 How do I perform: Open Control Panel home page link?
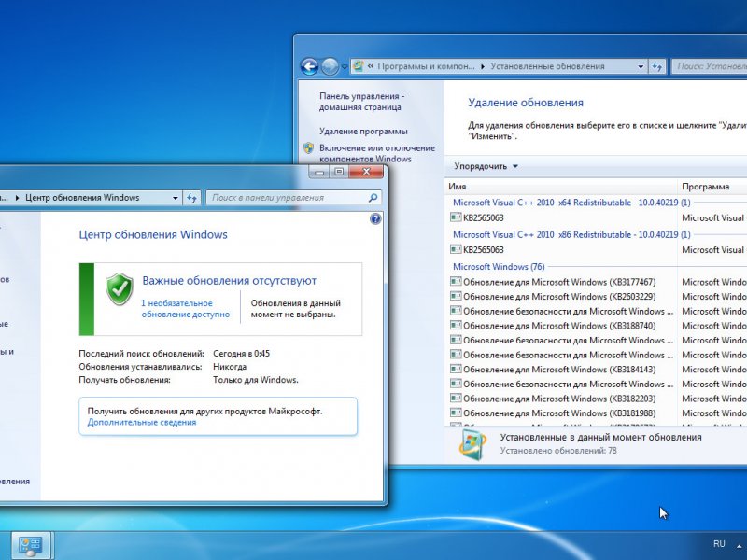[361, 102]
